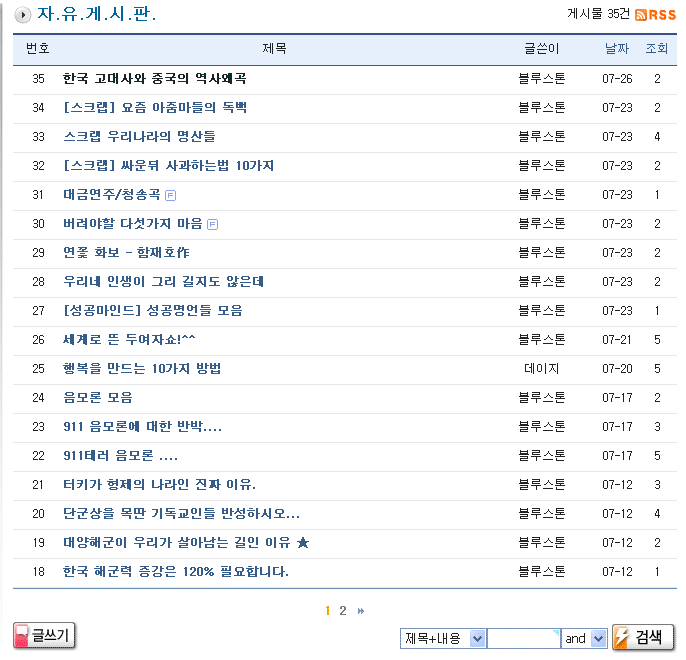Go to page 2
This screenshot has height=660, width=686.
click(x=343, y=611)
